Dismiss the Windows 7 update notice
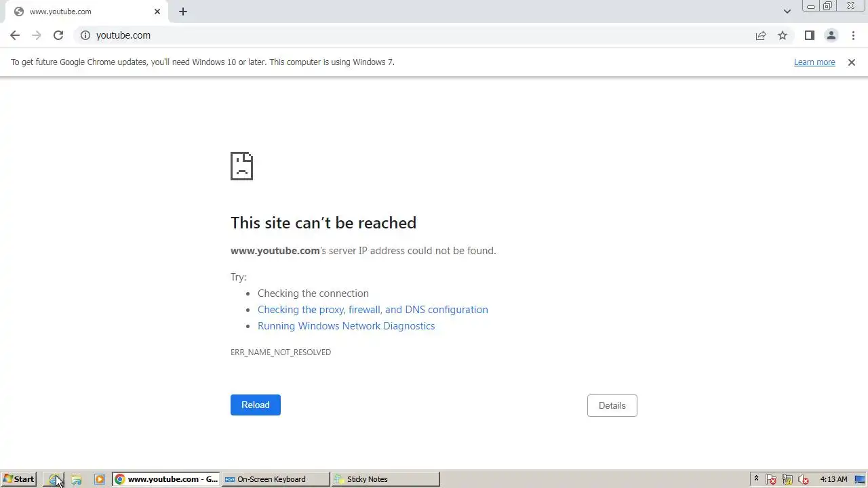868x488 pixels. point(852,62)
